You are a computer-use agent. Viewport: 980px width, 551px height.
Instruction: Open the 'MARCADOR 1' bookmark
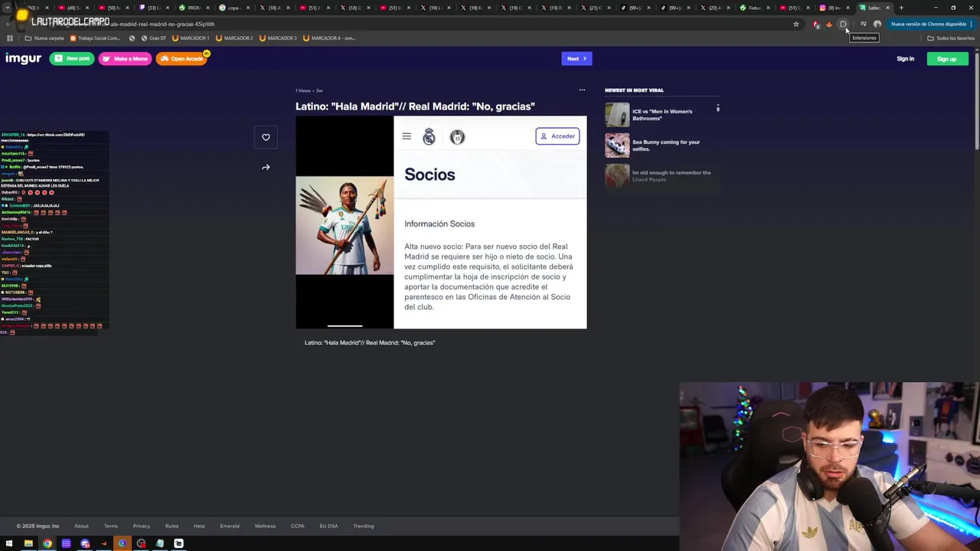coord(191,38)
